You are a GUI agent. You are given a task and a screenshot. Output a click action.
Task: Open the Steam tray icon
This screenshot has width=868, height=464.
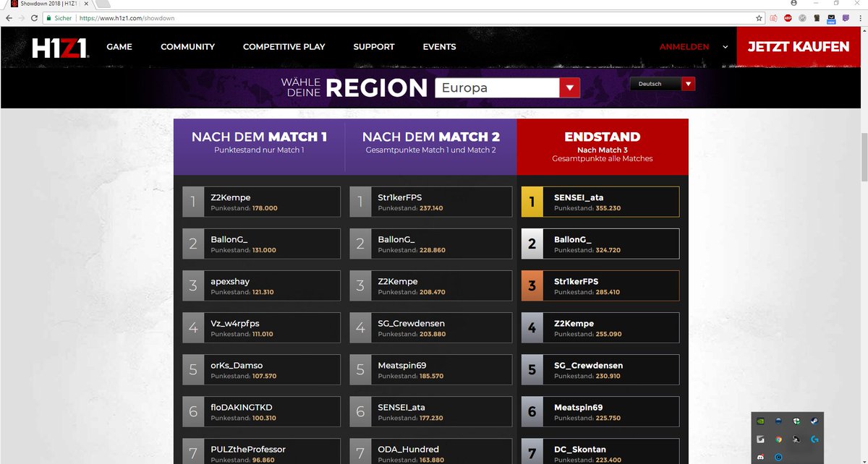point(815,421)
